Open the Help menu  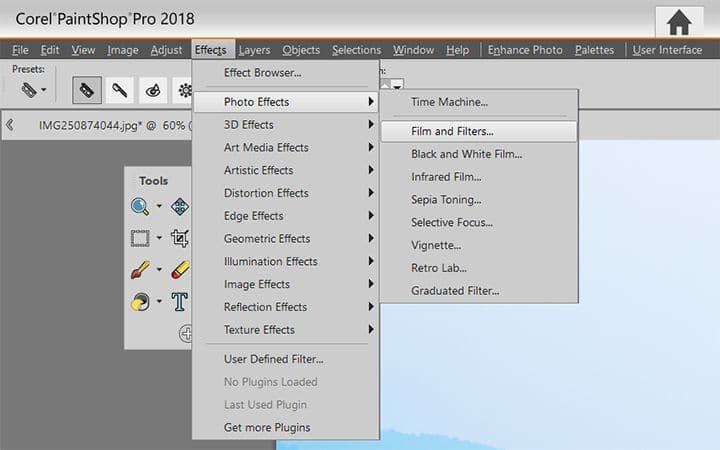(457, 50)
